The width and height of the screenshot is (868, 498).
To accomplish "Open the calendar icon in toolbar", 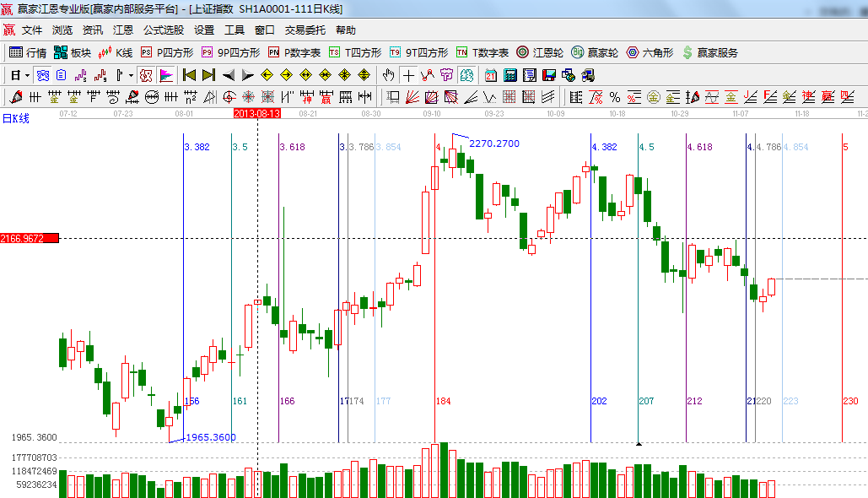I will click(x=490, y=75).
